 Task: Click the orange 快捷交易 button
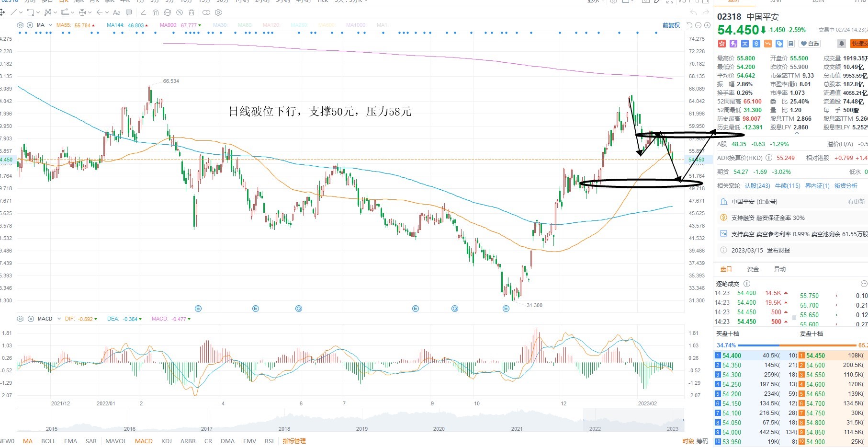click(859, 44)
